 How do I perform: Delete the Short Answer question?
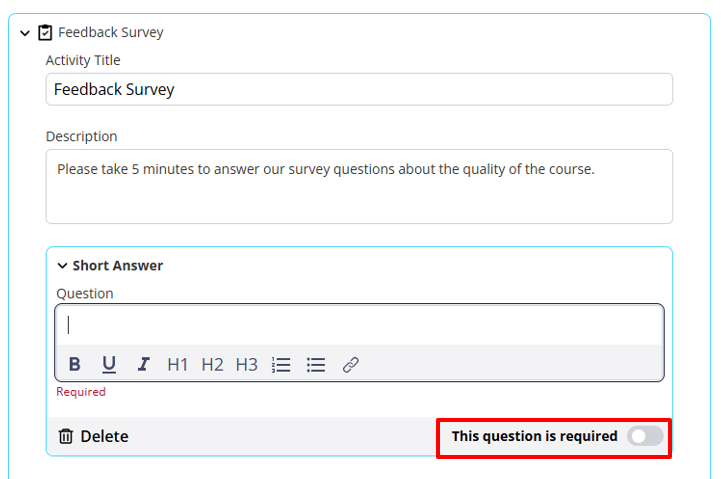coord(93,436)
